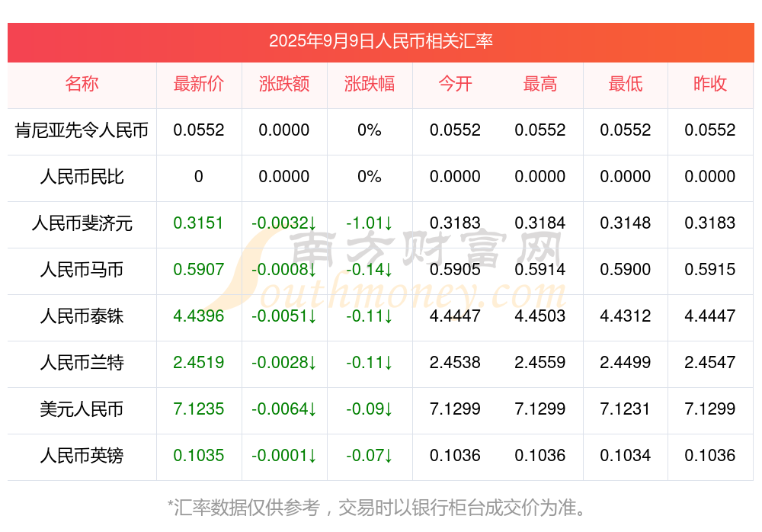The width and height of the screenshot is (762, 532).
Task: Click latest price 0.5907 for 人民币马币
Action: point(199,269)
